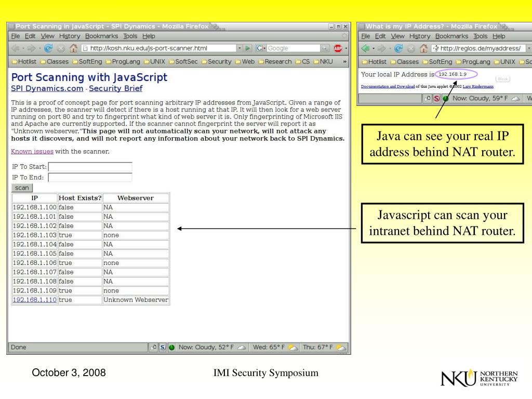532x399 pixels.
Task: Click kosh.nku.edu address bar
Action: [x=159, y=48]
